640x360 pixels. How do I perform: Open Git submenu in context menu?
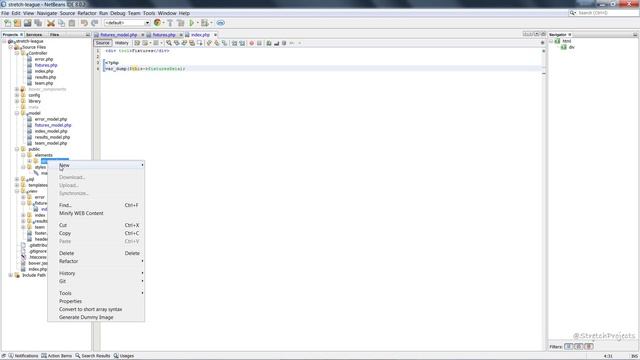tap(96, 281)
